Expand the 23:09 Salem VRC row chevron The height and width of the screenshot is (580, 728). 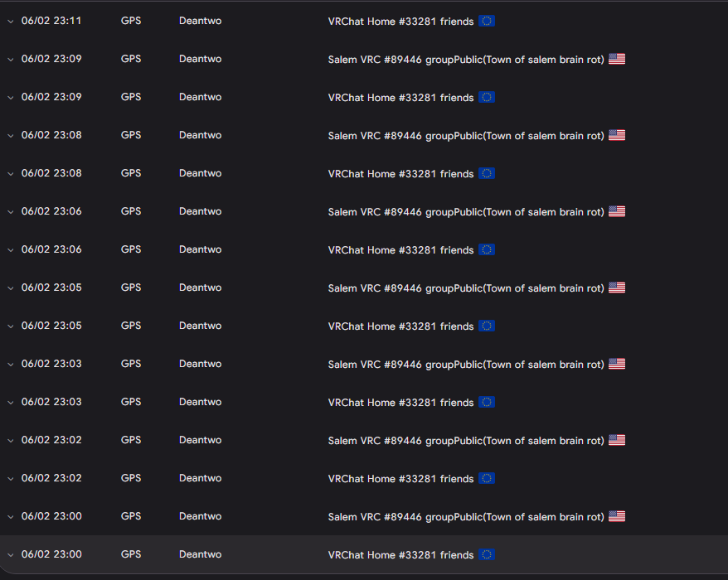click(x=10, y=60)
